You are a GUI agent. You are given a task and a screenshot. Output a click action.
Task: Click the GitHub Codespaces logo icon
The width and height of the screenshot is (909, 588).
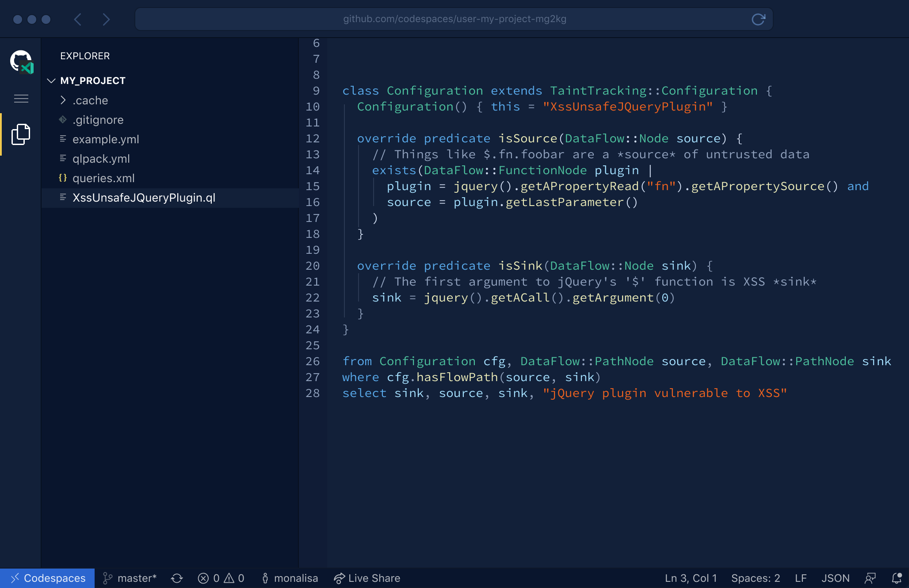tap(21, 61)
